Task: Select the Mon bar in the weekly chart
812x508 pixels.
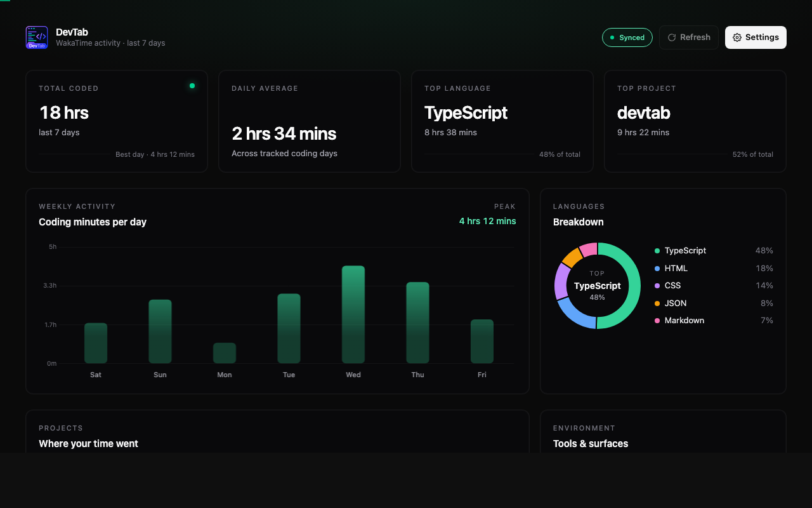Action: (x=225, y=353)
